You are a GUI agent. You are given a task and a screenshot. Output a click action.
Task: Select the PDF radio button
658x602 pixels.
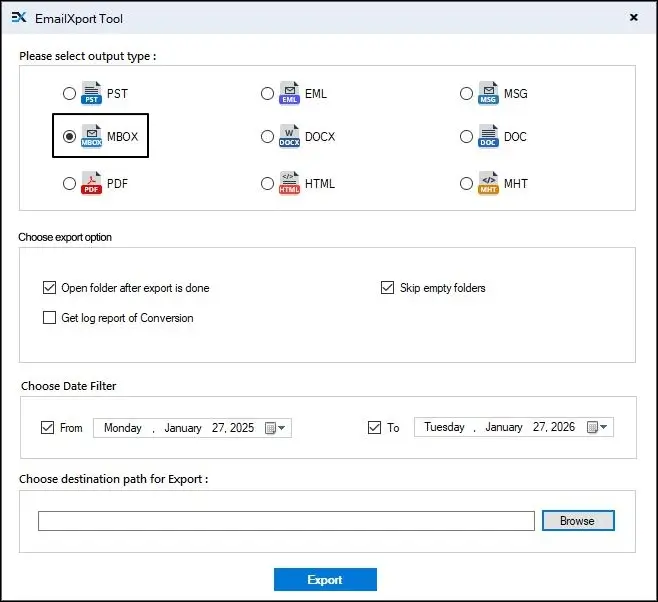pos(69,183)
